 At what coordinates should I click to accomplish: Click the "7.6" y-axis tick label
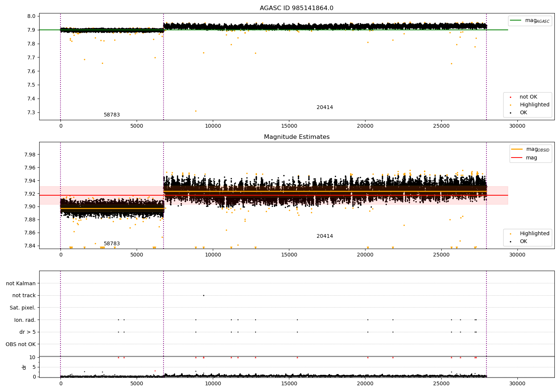(x=32, y=72)
